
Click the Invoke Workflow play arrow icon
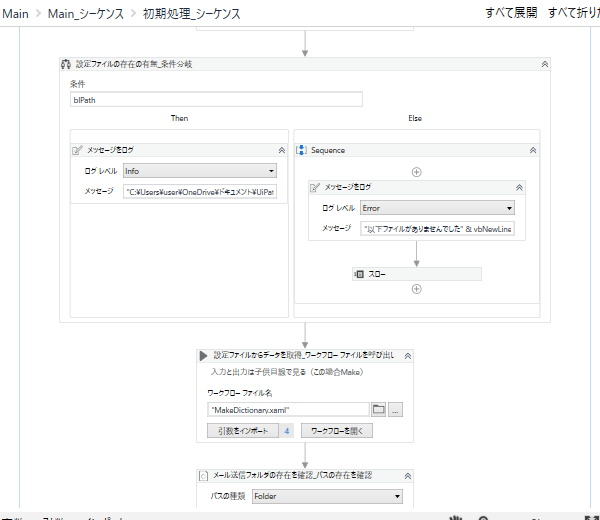pos(204,356)
